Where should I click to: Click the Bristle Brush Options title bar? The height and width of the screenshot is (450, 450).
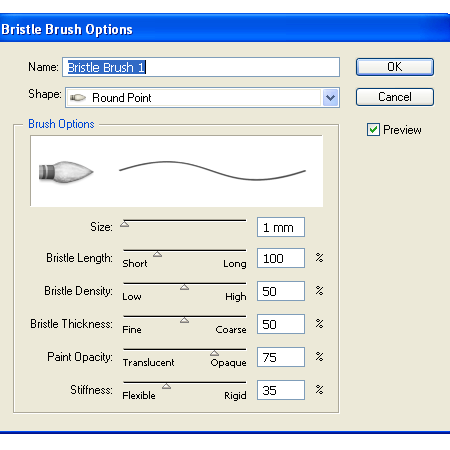[x=225, y=28]
